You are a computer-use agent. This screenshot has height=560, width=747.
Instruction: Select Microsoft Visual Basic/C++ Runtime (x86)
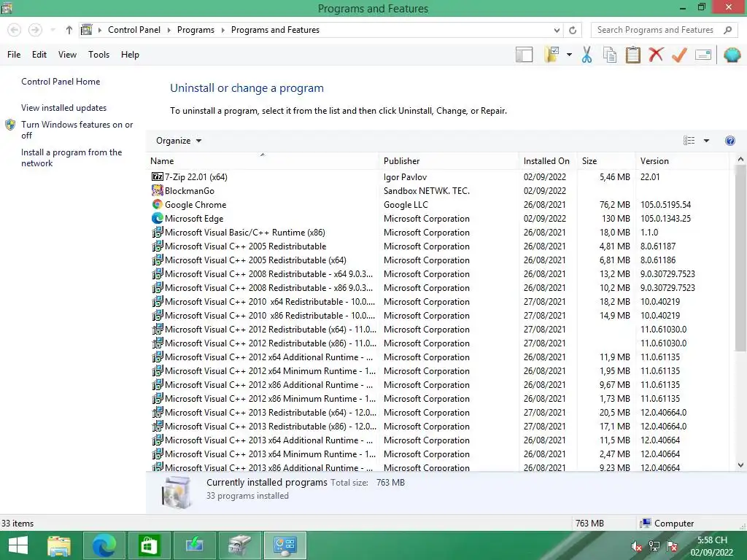pyautogui.click(x=245, y=233)
